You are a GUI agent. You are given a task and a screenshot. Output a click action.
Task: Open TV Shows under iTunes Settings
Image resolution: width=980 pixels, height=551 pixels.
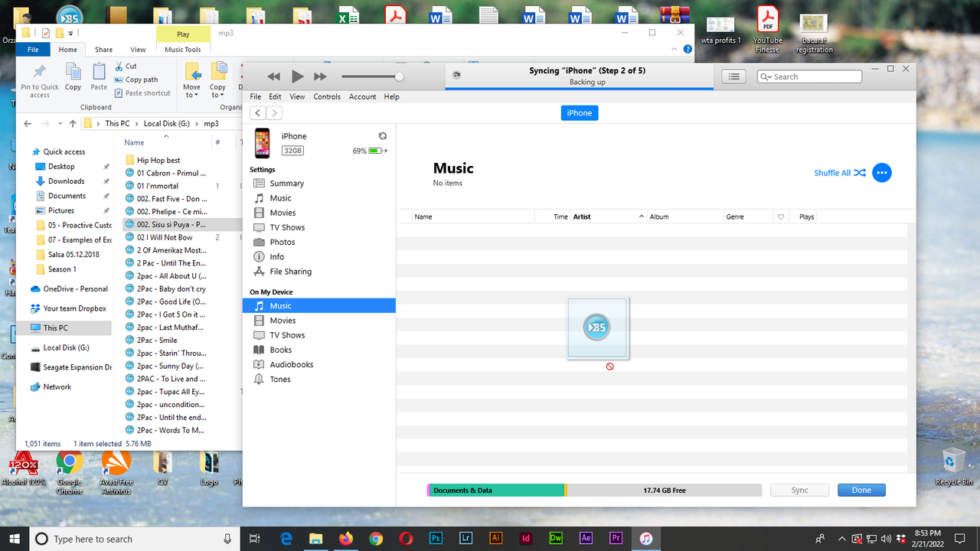[287, 227]
